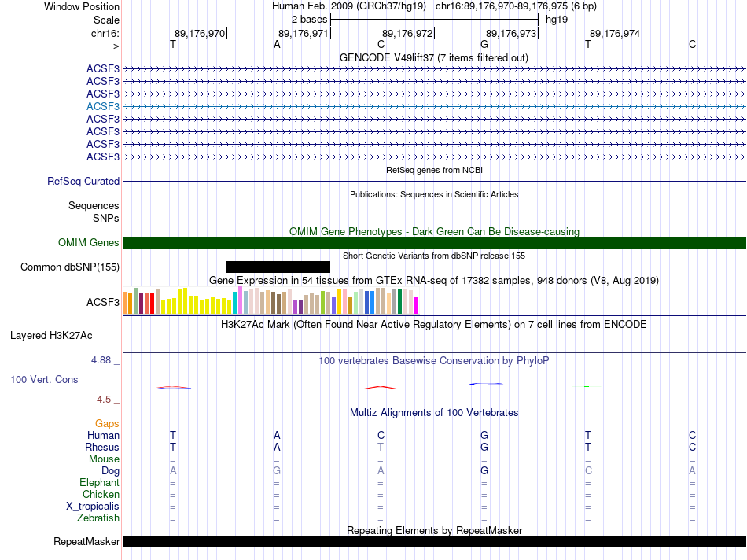Screen dimensions: 747x560
Task: Click the blue PhyloP conservation mark
Action: pyautogui.click(x=487, y=384)
